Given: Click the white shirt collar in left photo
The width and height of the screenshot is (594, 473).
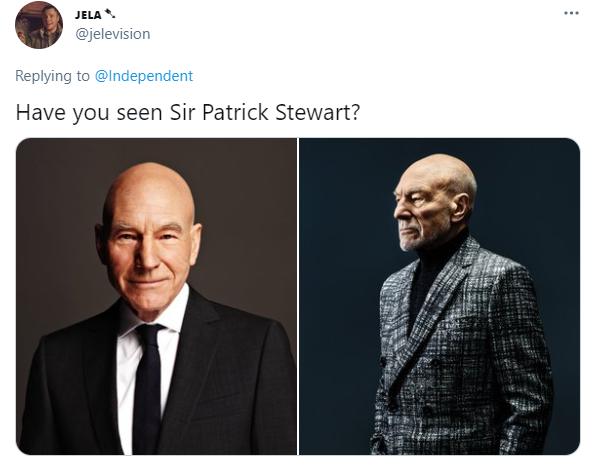Looking at the screenshot, I should click(x=152, y=314).
